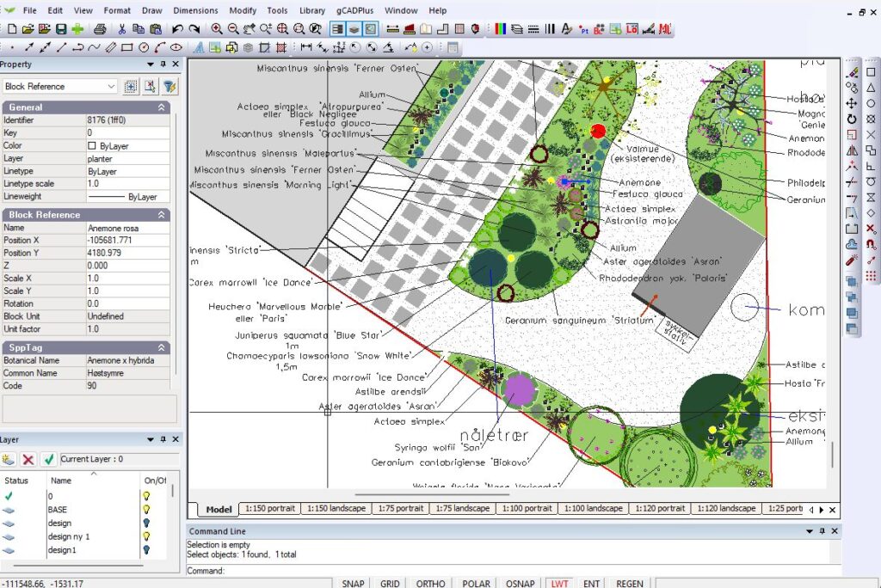Click the red X Delete layer icon
The width and height of the screenshot is (881, 588).
coord(28,459)
